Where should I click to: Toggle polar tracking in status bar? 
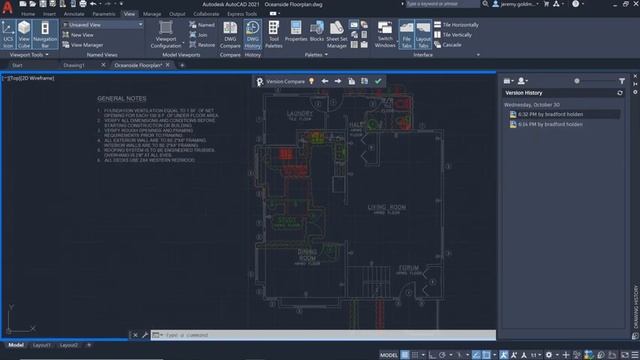click(442, 355)
